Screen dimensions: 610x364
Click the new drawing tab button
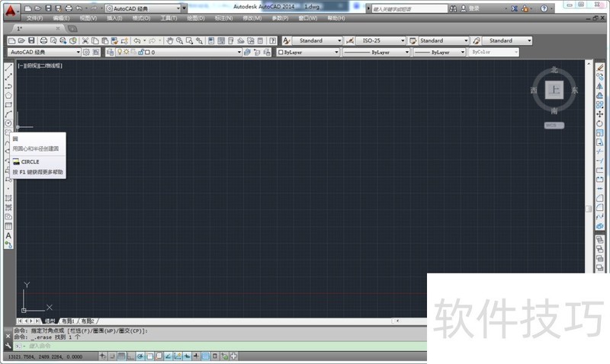click(x=72, y=28)
